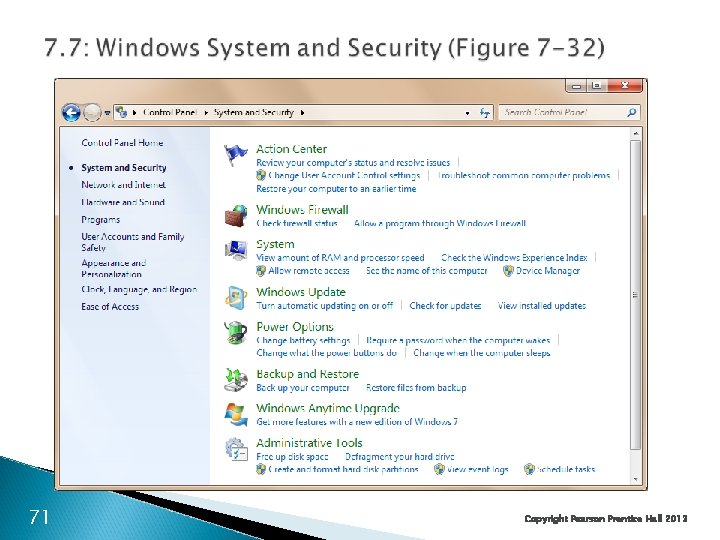
Task: Click Check for updates link
Action: coord(445,306)
